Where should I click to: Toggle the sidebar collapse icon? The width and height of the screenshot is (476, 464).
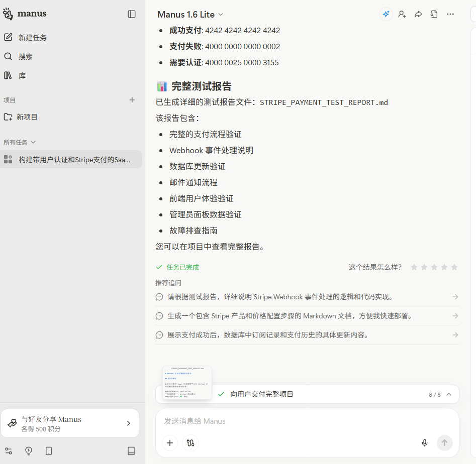132,14
